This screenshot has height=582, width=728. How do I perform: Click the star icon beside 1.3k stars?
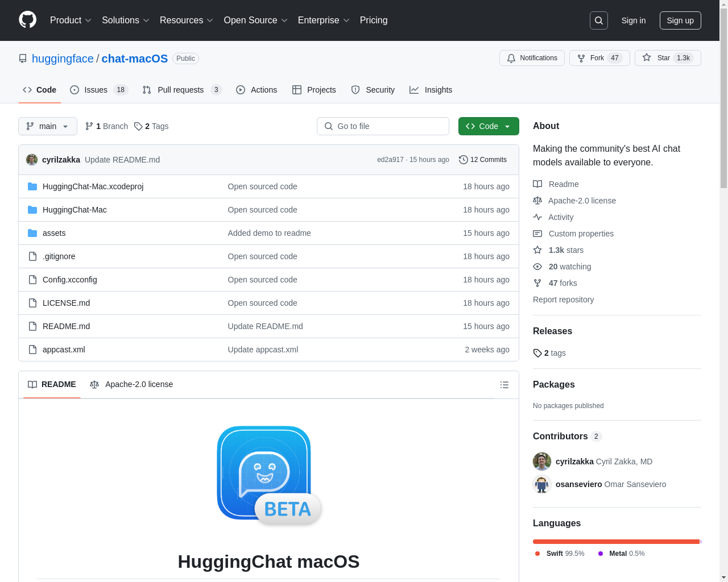[x=537, y=250]
